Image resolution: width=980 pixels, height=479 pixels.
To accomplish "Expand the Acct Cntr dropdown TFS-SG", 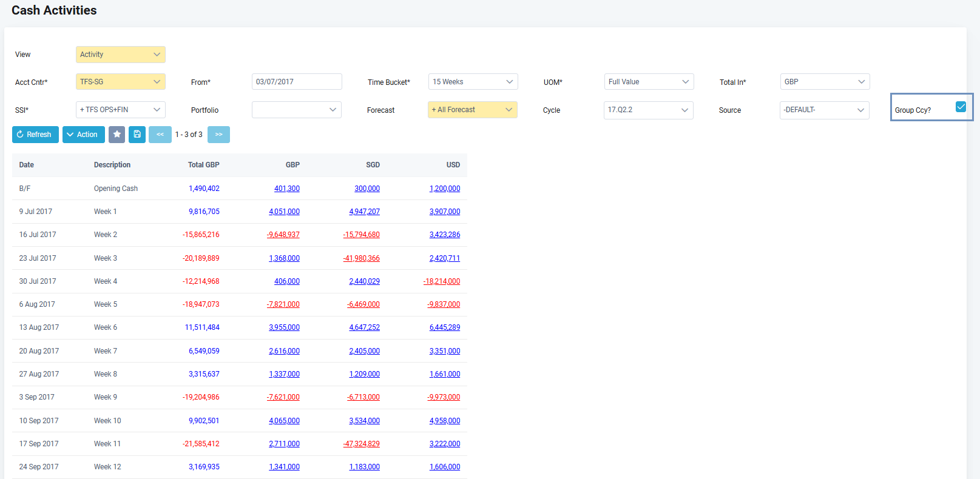I will point(120,82).
